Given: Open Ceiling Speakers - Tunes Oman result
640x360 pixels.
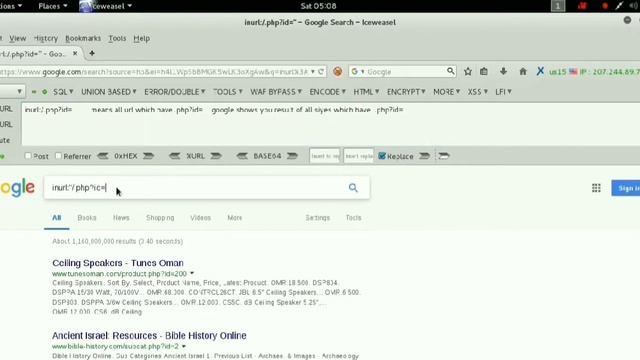Looking at the screenshot, I should [x=118, y=263].
